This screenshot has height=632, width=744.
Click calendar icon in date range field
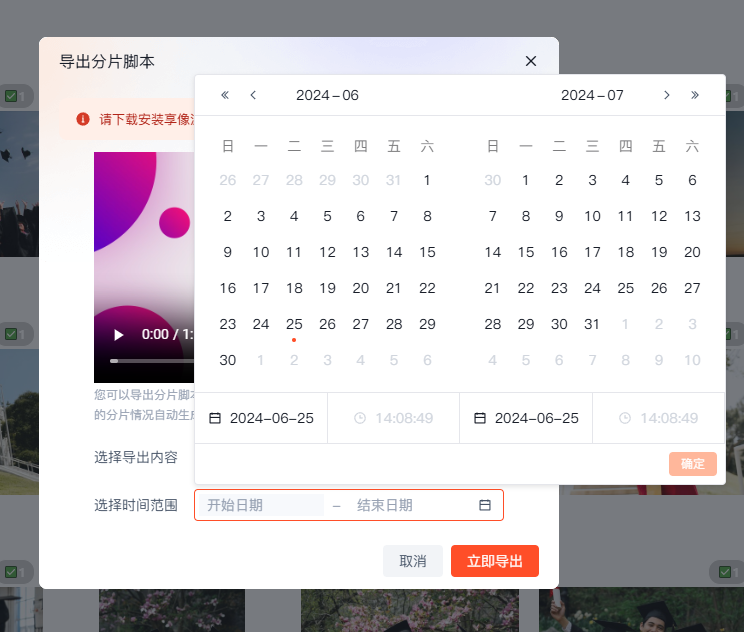pos(485,505)
